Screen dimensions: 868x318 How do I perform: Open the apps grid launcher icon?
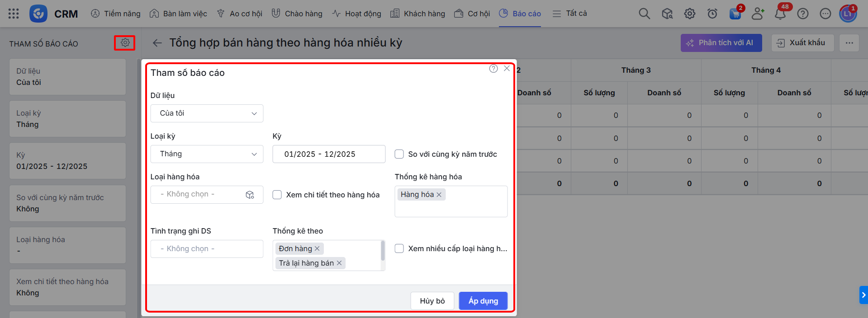[14, 14]
